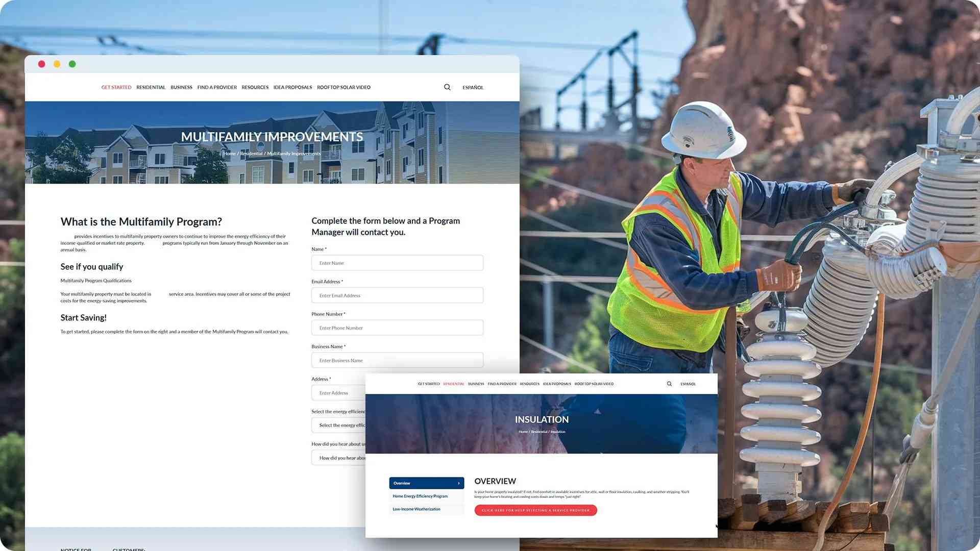The height and width of the screenshot is (551, 980).
Task: Click the yellow traffic light circle
Action: [x=57, y=64]
